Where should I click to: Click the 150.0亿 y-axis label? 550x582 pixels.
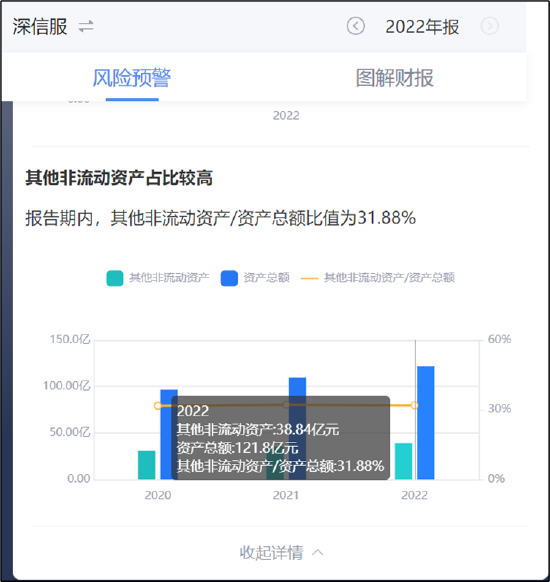(x=70, y=339)
